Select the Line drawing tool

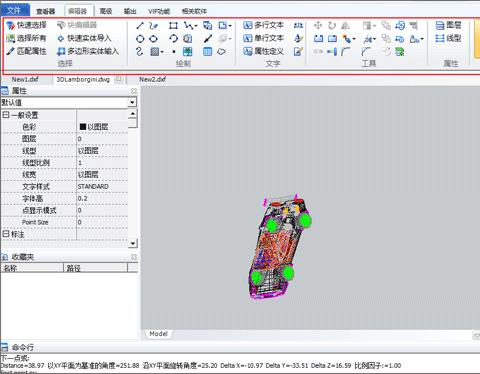(140, 26)
